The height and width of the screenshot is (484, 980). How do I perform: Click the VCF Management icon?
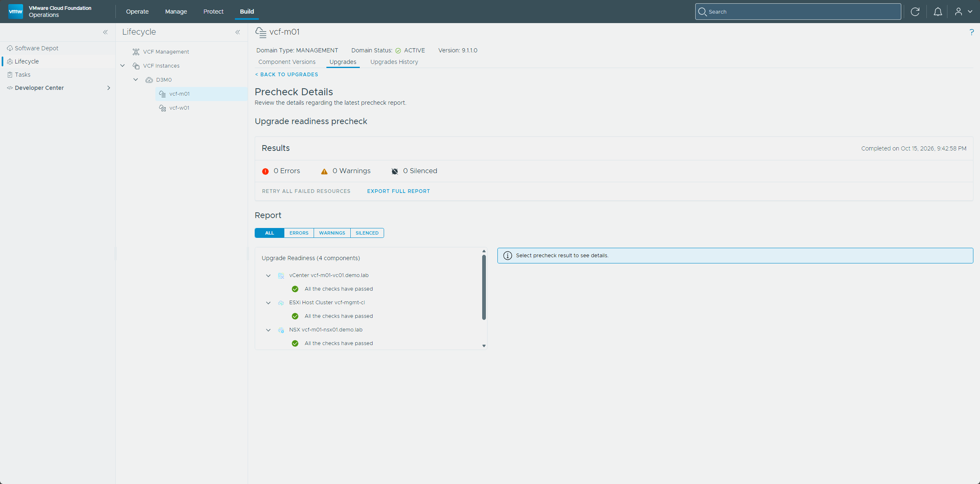pyautogui.click(x=136, y=52)
